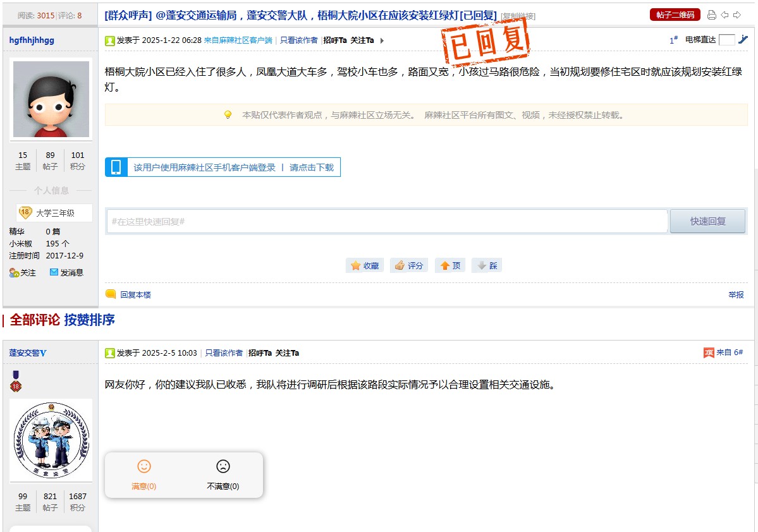
Task: Click floor number 1# link
Action: [673, 40]
